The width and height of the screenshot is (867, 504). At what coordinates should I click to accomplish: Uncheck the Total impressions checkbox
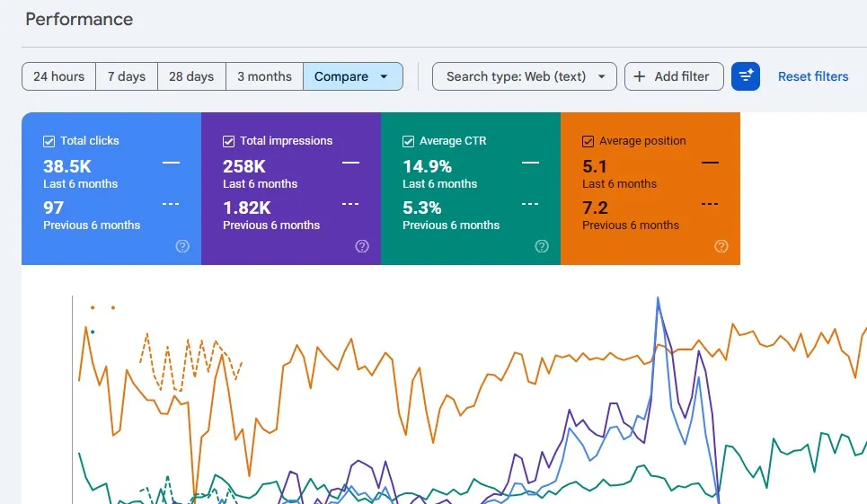(x=229, y=141)
